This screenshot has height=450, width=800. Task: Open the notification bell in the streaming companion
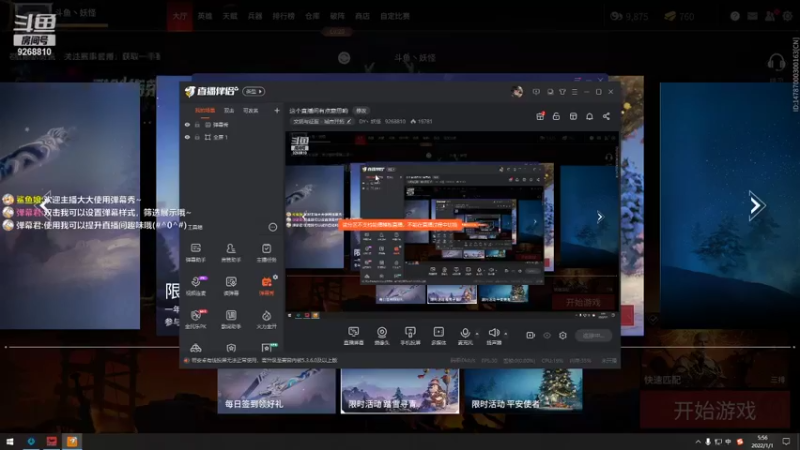pyautogui.click(x=589, y=116)
